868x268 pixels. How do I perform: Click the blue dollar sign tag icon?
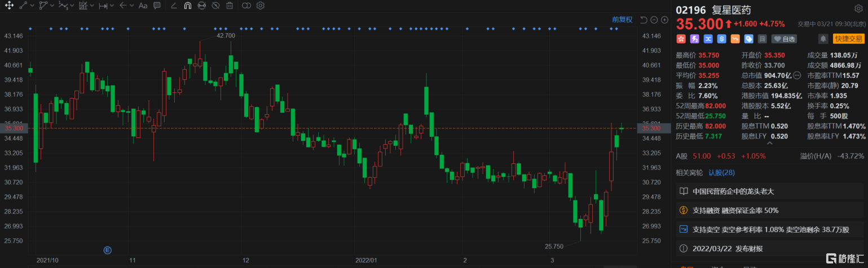(x=721, y=39)
